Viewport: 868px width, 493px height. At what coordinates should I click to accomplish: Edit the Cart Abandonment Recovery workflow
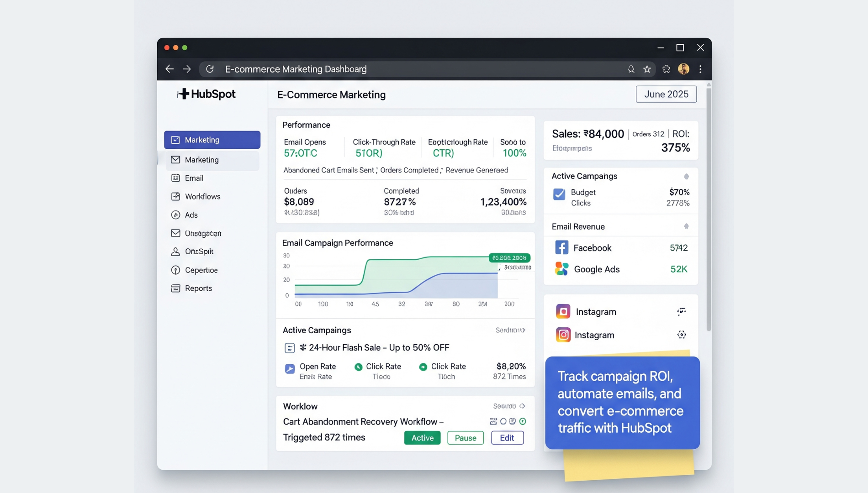pos(507,438)
